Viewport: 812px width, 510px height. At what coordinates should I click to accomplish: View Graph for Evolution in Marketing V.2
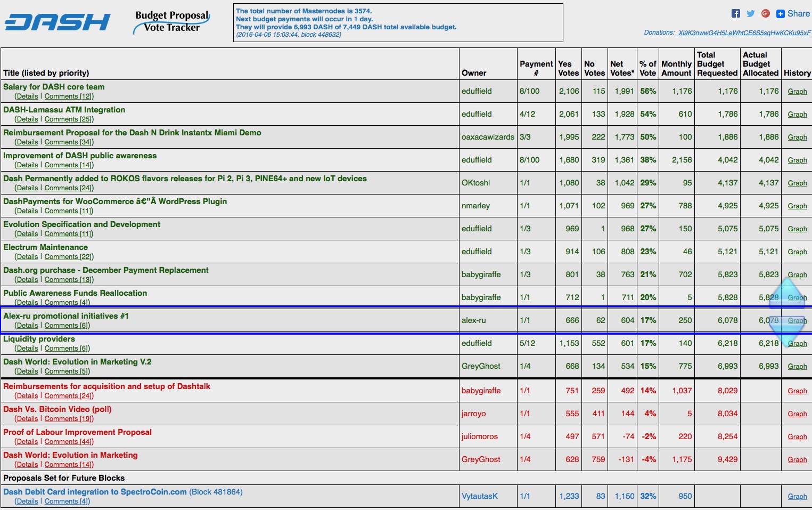797,367
